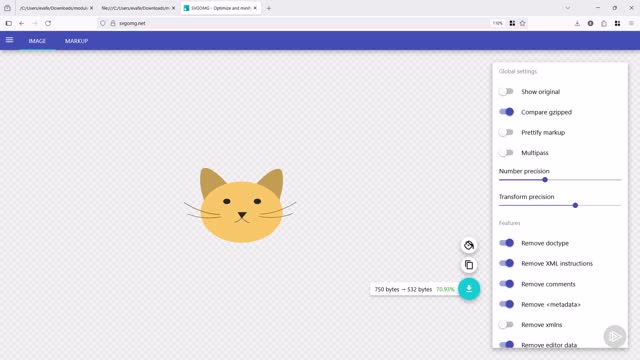The image size is (640, 360).
Task: Enable Multipass switch
Action: (x=506, y=153)
